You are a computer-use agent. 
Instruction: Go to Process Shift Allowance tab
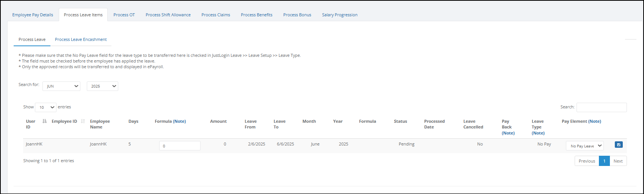click(168, 15)
